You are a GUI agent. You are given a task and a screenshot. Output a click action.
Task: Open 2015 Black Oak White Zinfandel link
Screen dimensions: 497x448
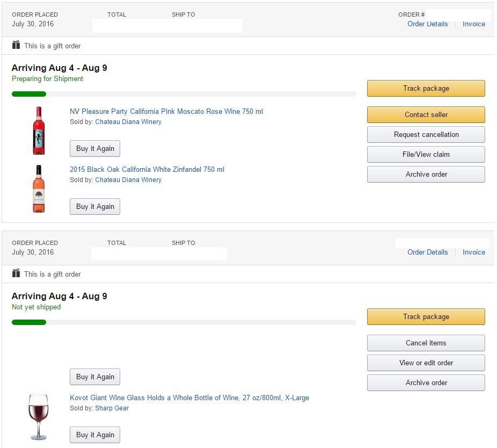147,170
